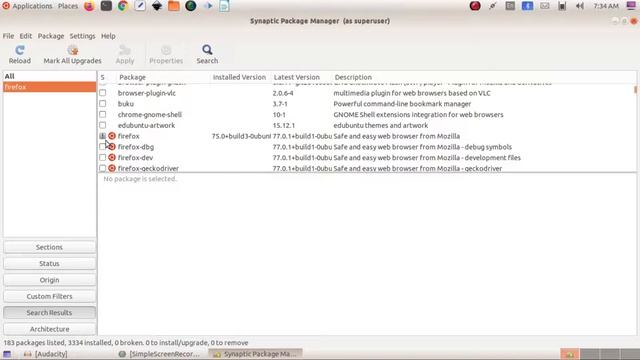Sort by the Package column header
Screen dimensions: 640x360
pos(163,77)
